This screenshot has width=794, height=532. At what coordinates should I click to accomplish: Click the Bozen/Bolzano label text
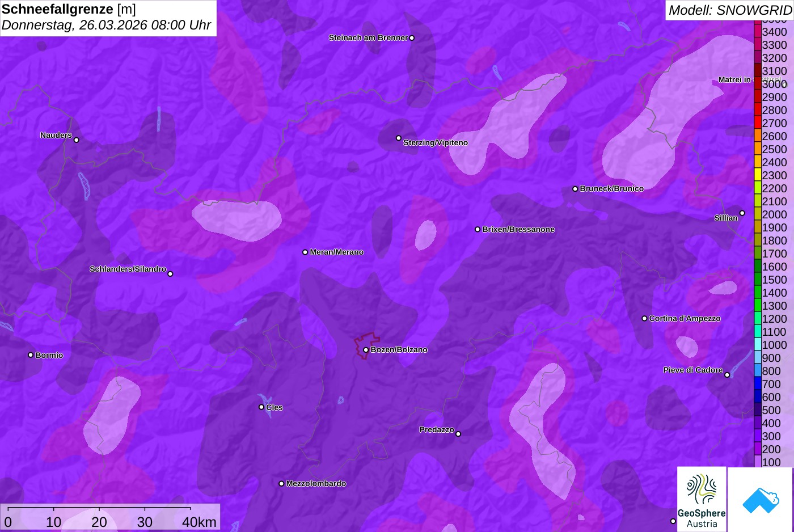tap(399, 350)
